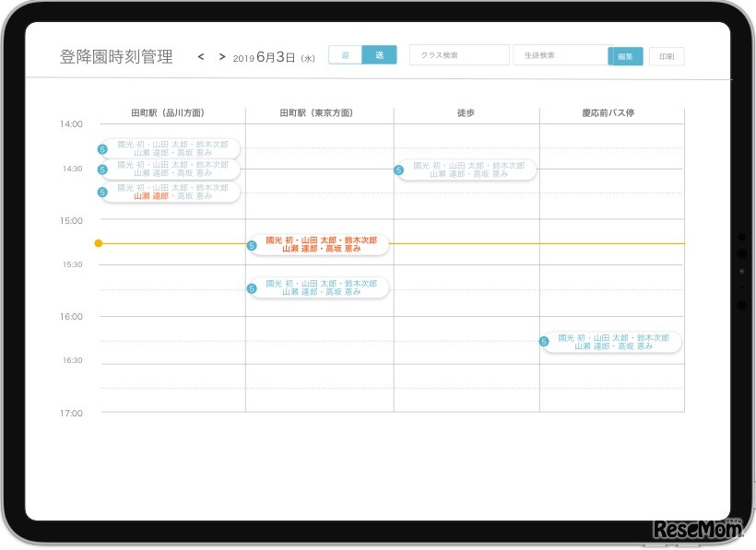This screenshot has height=550, width=756.
Task: Switch to the 迎 (pickup) view
Action: pyautogui.click(x=345, y=55)
